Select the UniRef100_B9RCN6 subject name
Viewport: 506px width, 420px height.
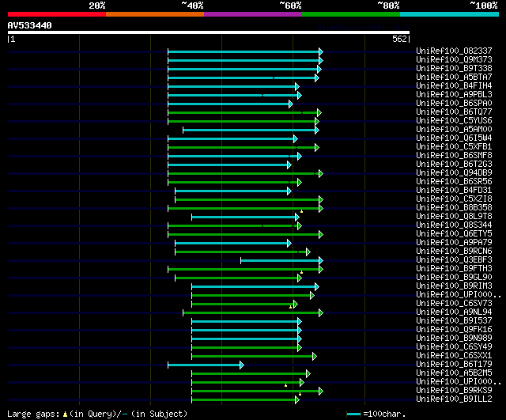454,252
